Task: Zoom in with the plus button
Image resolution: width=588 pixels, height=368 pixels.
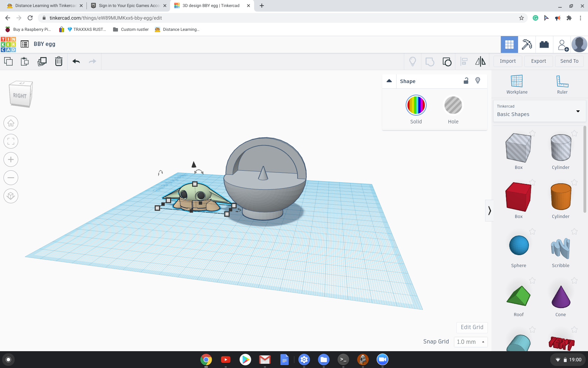Action: pyautogui.click(x=11, y=159)
